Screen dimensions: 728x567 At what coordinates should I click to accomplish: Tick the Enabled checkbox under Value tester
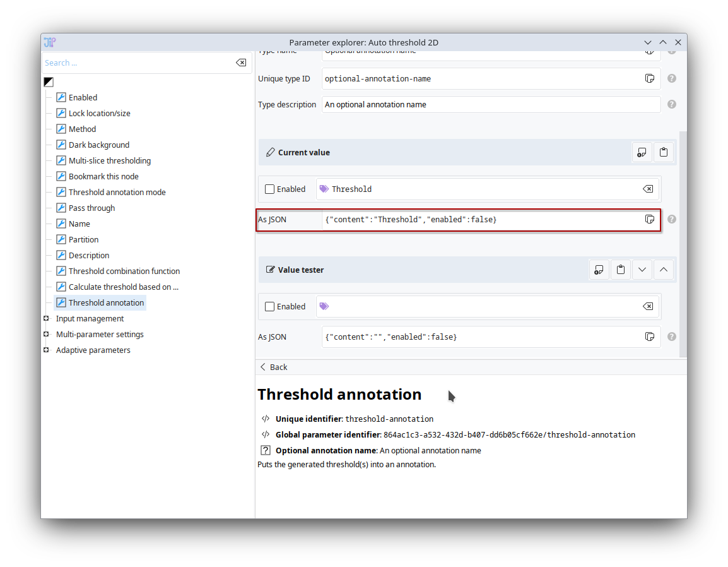(x=269, y=307)
